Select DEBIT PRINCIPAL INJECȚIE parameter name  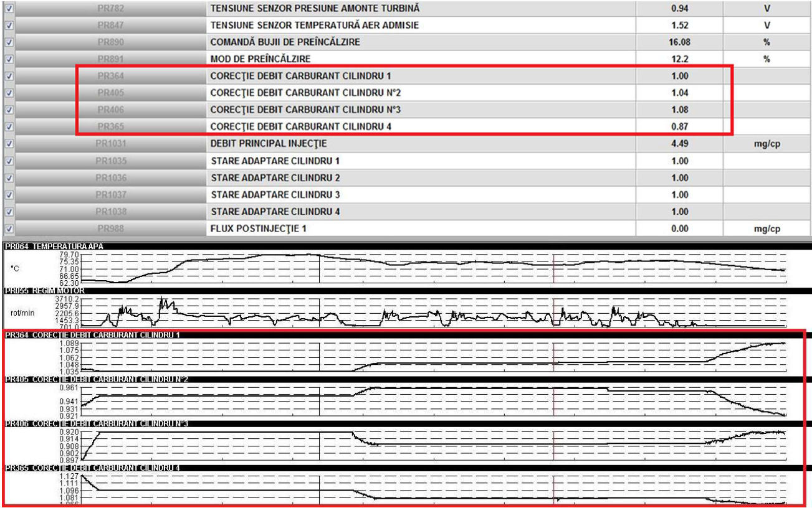coord(268,144)
